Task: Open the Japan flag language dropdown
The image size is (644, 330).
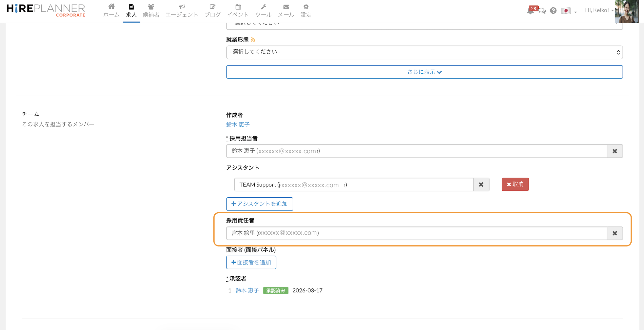Action: pos(569,11)
